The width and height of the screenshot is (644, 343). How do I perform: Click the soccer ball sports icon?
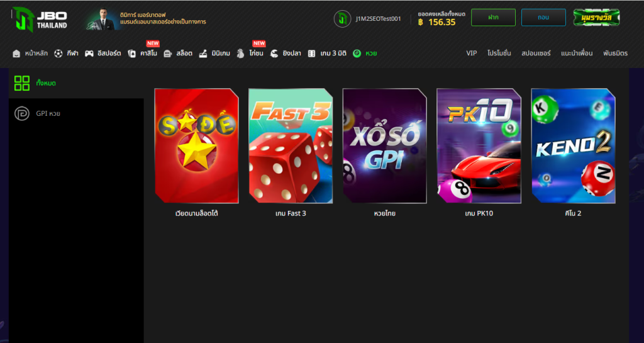pos(58,53)
